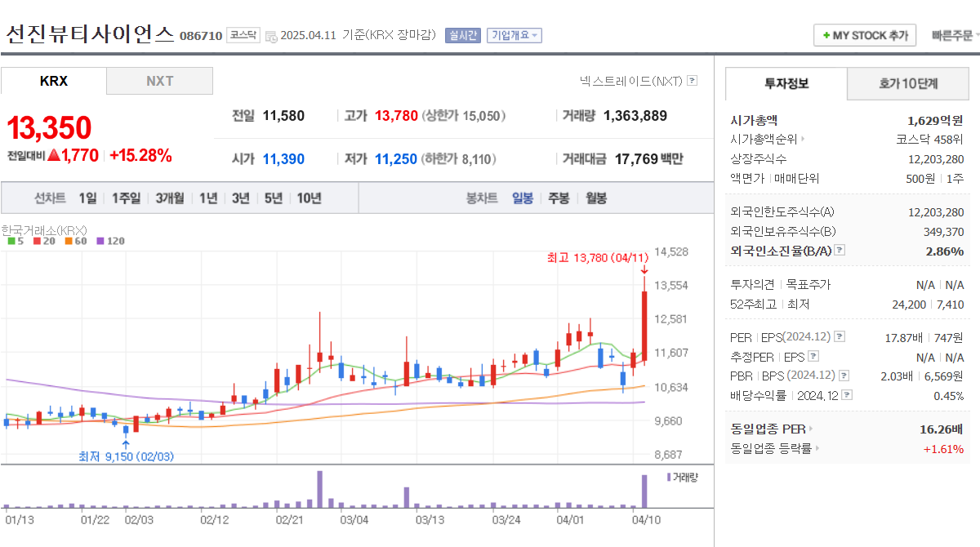Click the green 5-day moving average swatch
Viewport: 980px width, 547px height.
(x=11, y=241)
